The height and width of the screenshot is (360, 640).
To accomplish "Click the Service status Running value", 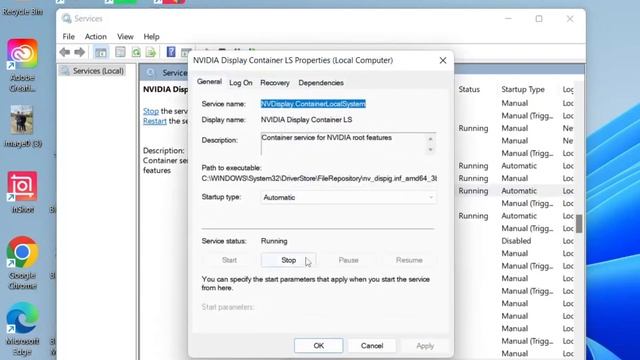I will point(274,241).
